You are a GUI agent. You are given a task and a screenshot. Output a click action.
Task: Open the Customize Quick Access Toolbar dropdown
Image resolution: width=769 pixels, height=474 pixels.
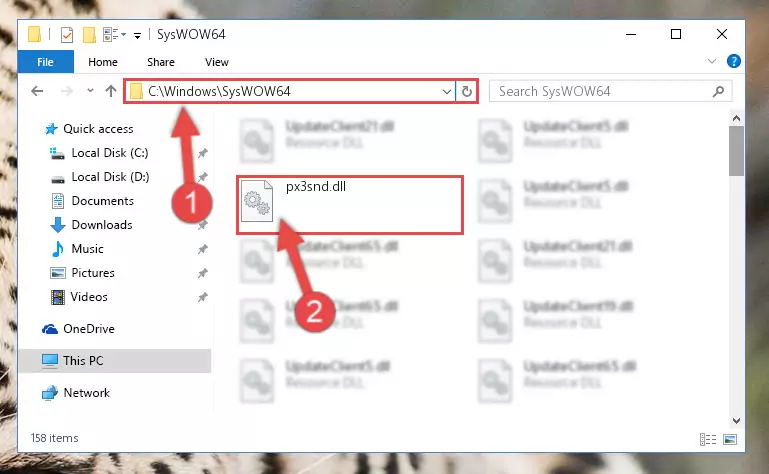coord(137,35)
